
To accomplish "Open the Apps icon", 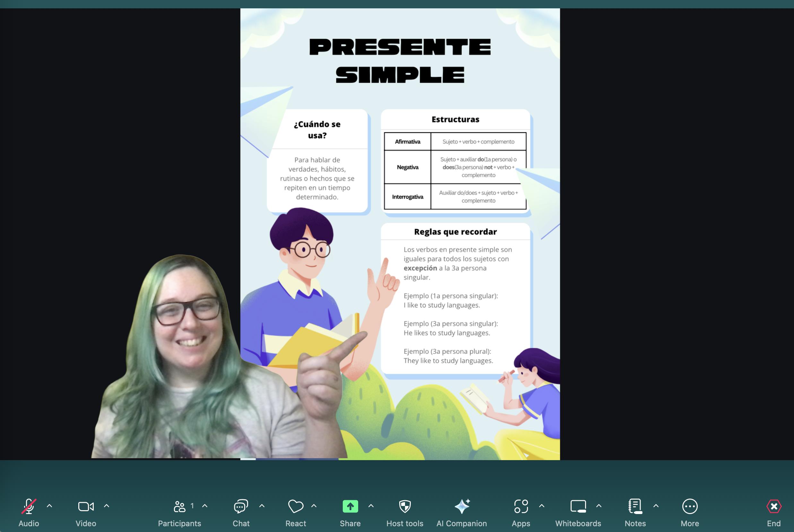I will (x=521, y=506).
